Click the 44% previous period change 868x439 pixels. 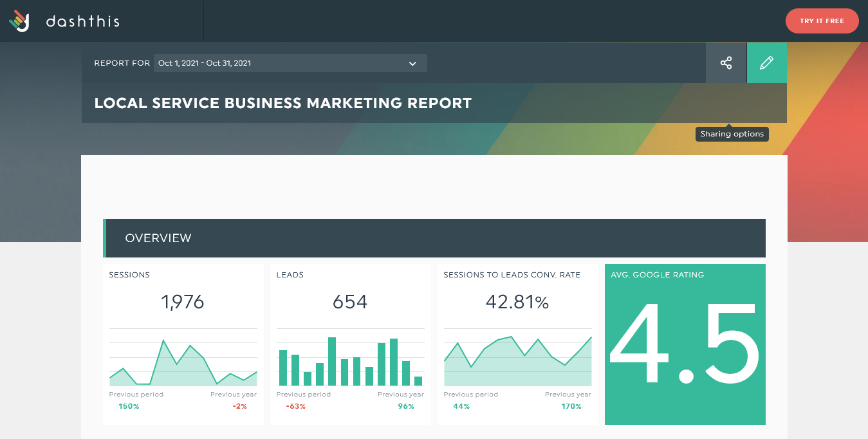click(461, 406)
